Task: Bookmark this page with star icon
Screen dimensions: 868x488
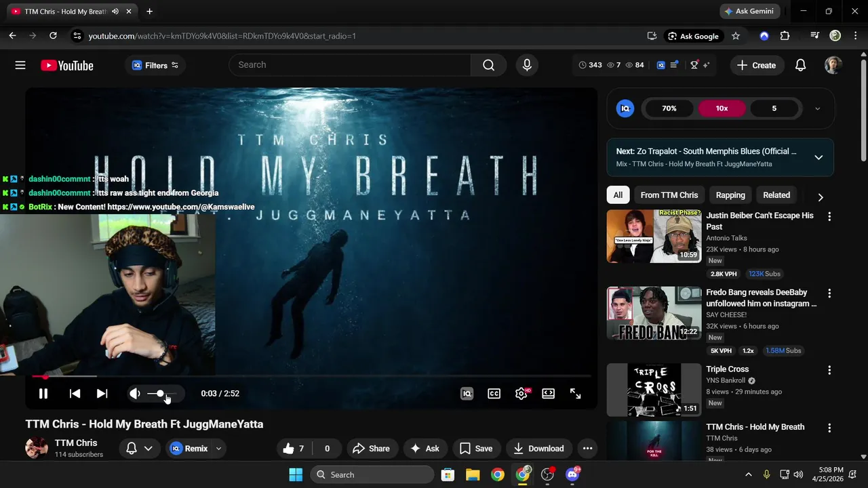Action: click(736, 36)
